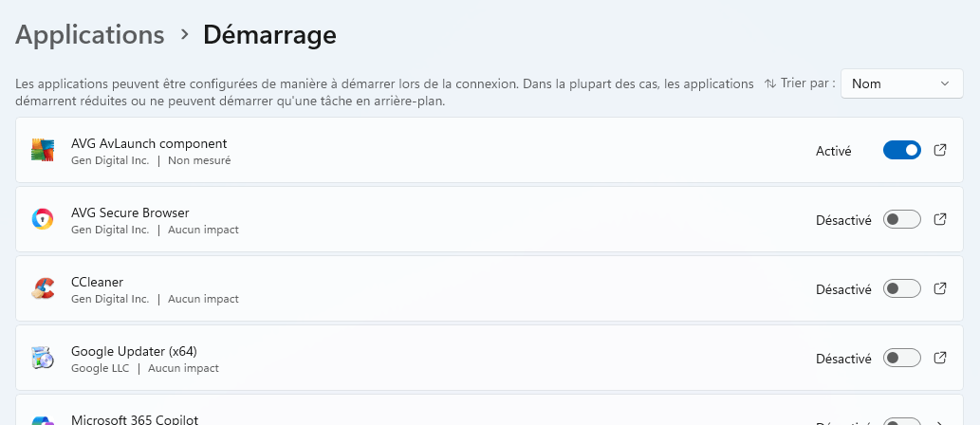
Task: Select the Démarrage breadcrumb heading
Action: [x=270, y=35]
